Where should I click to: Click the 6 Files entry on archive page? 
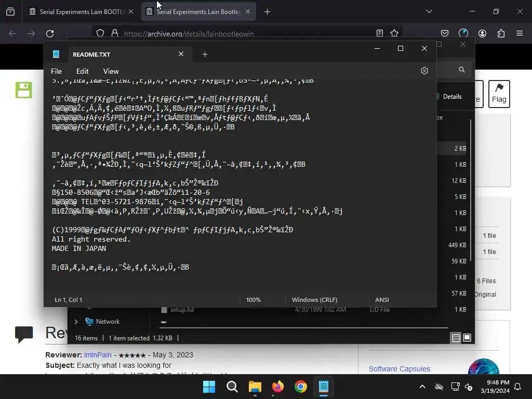pos(486,281)
